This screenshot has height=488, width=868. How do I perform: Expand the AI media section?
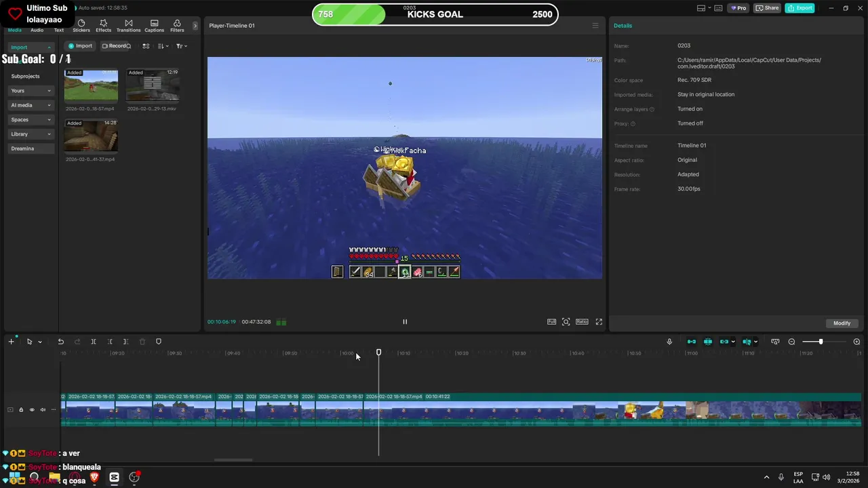pyautogui.click(x=31, y=105)
